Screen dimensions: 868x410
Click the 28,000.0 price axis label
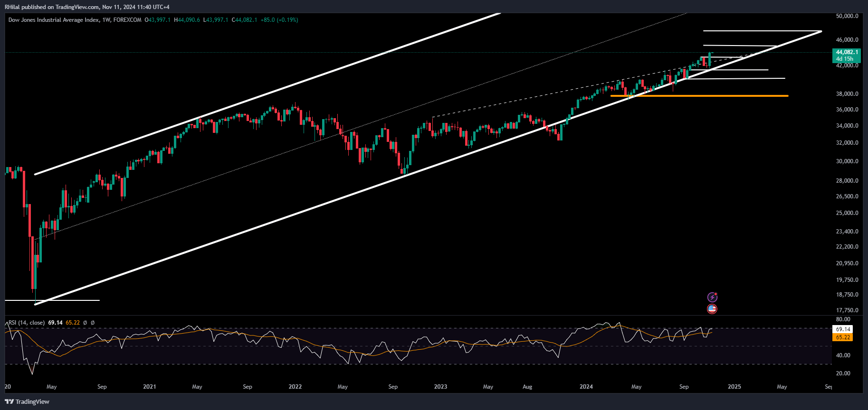point(847,181)
